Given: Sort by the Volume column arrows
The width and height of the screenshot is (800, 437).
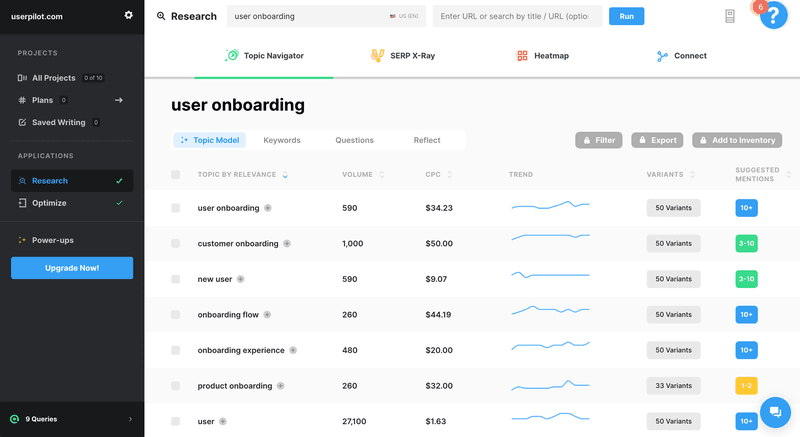Looking at the screenshot, I should click(x=381, y=175).
